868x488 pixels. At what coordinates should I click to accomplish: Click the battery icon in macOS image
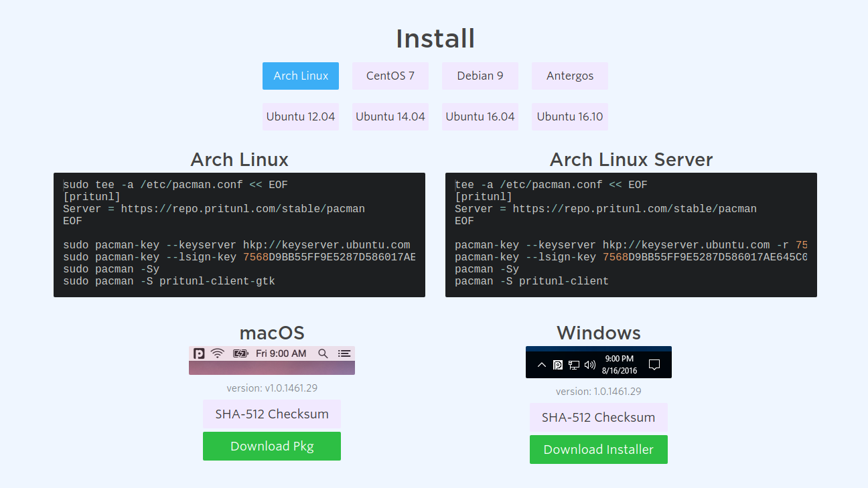pos(240,353)
